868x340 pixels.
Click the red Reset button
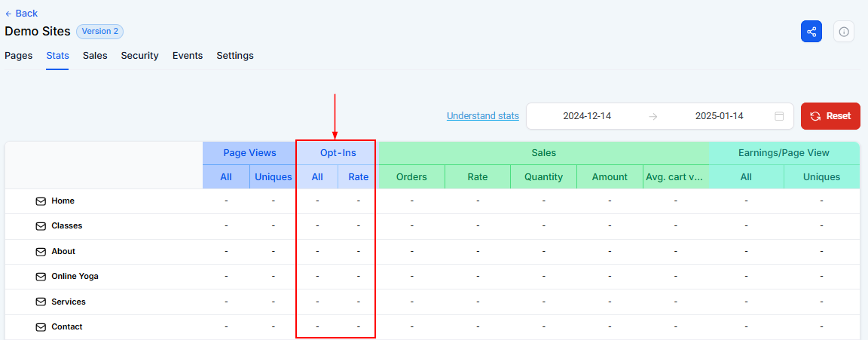830,116
